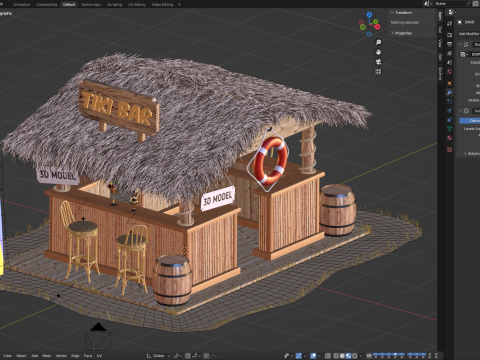Open the Object Data green triangle tab
Image resolution: width=480 pixels, height=360 pixels.
click(x=450, y=129)
